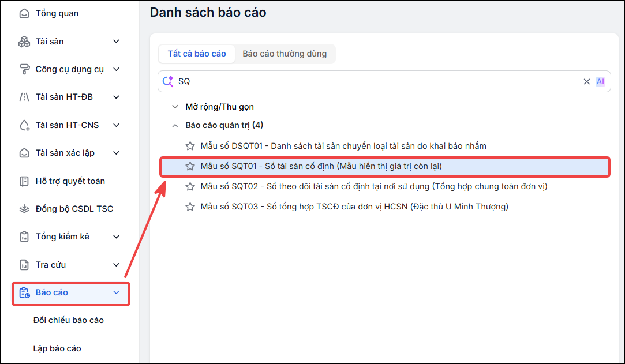Expand the Tổng kiểm kê chevron

(x=116, y=237)
